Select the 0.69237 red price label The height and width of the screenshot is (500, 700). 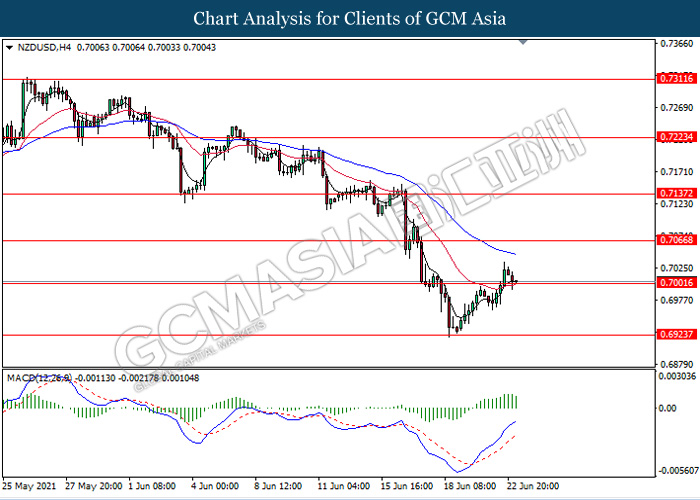click(x=677, y=334)
